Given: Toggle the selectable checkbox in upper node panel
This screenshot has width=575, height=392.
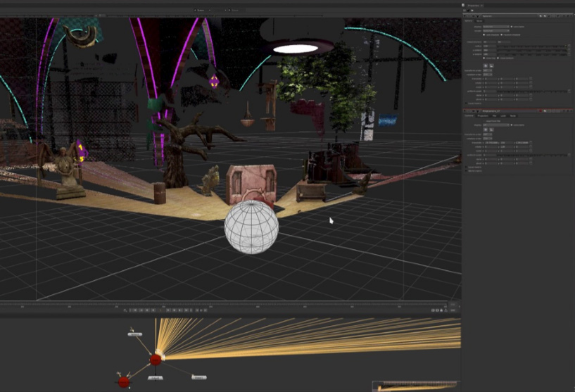Looking at the screenshot, I should pyautogui.click(x=513, y=26).
